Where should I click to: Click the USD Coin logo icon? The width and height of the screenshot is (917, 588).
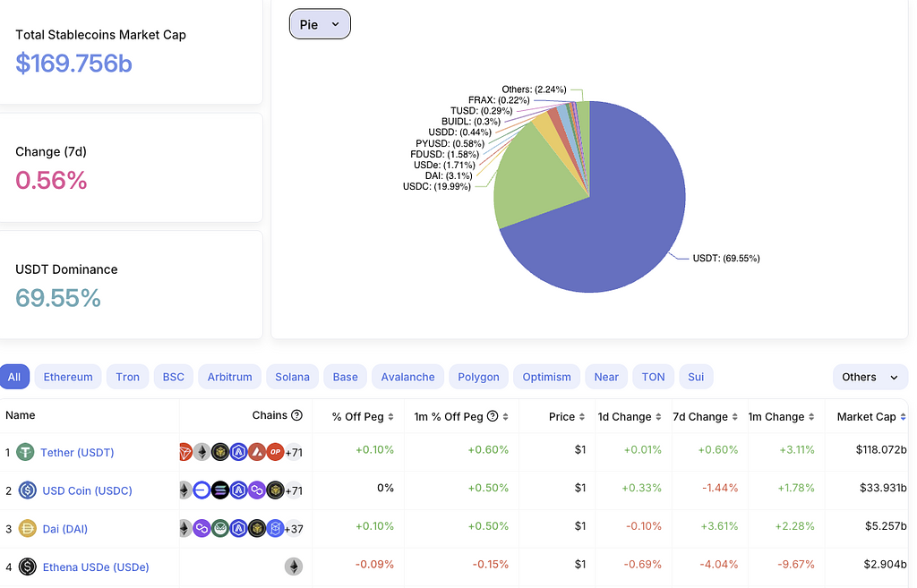(27, 490)
